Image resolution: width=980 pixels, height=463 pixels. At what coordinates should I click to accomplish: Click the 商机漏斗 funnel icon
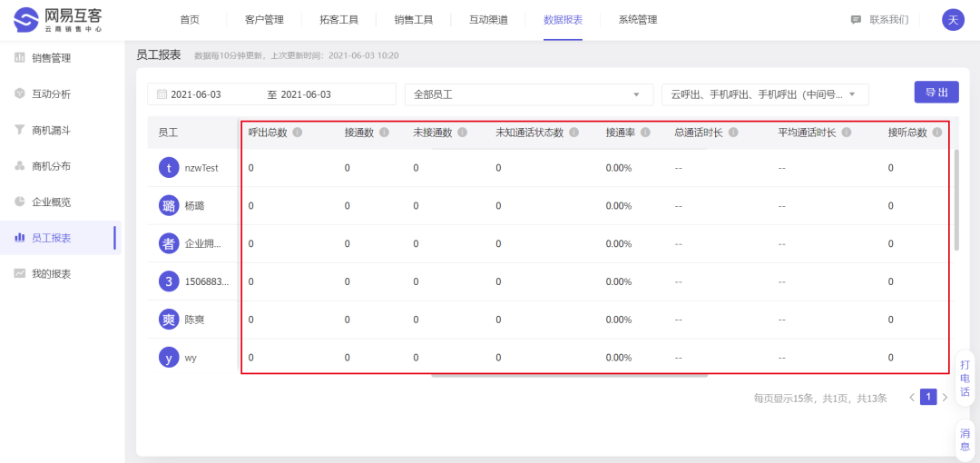pyautogui.click(x=20, y=130)
